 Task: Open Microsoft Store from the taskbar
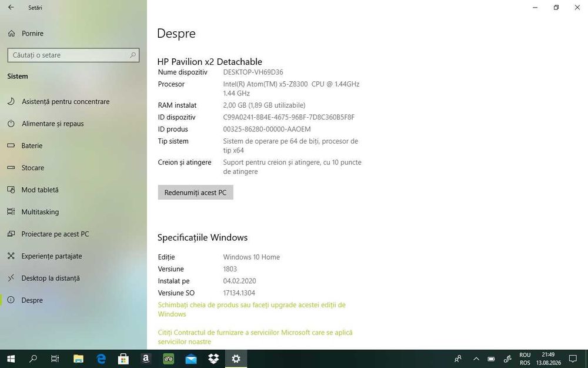123,359
